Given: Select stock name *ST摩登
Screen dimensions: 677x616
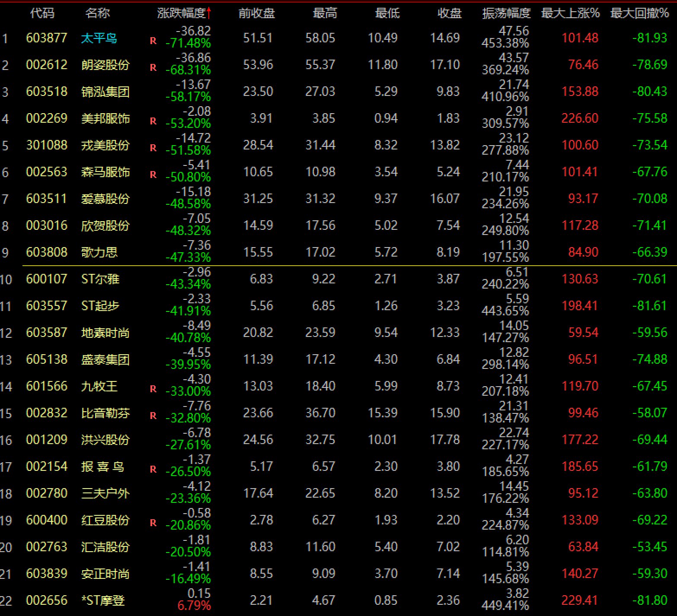Looking at the screenshot, I should [103, 600].
